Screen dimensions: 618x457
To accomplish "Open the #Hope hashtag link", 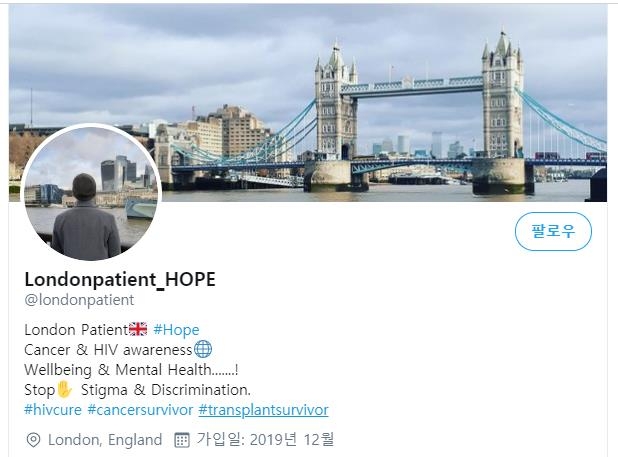I will tap(176, 330).
